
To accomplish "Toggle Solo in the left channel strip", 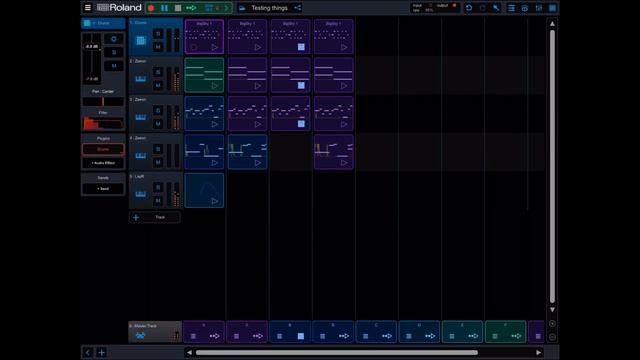I will (x=114, y=52).
